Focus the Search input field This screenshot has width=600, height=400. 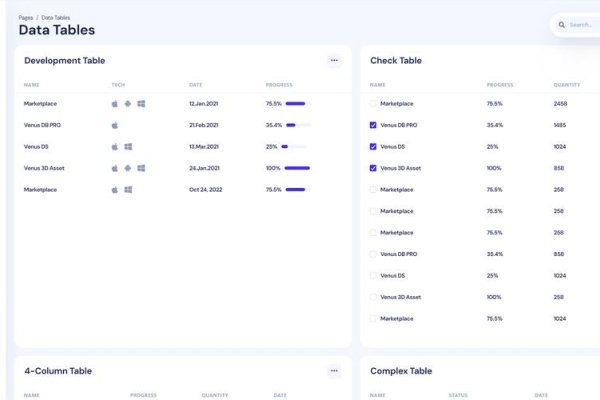point(583,25)
